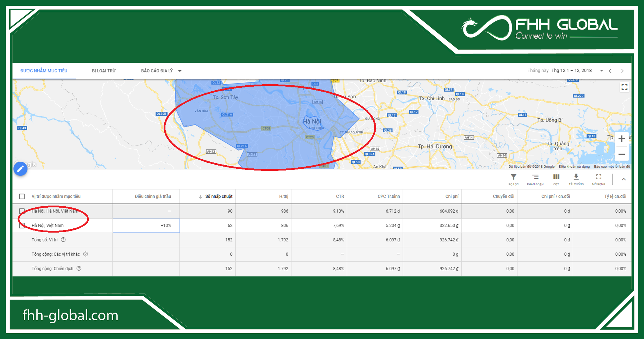Expand the BÁO CÁO ĐỊA LÝ dropdown
Viewport: 644px width, 339px height.
point(180,70)
